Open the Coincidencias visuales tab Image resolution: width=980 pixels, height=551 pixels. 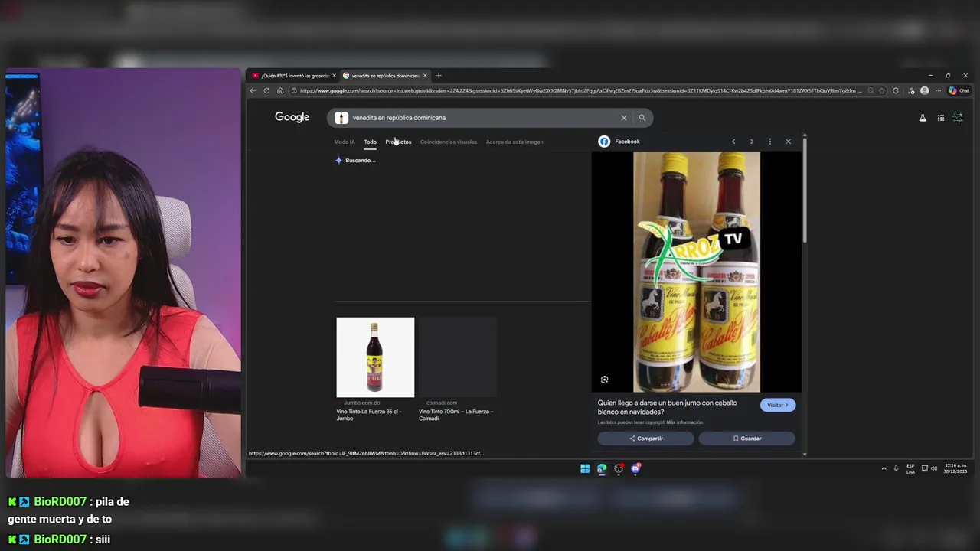pos(449,142)
